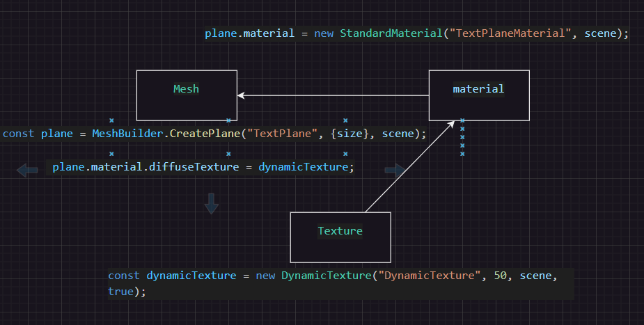Select the bottom x marker below material box
Image resolution: width=644 pixels, height=325 pixels.
click(x=462, y=154)
